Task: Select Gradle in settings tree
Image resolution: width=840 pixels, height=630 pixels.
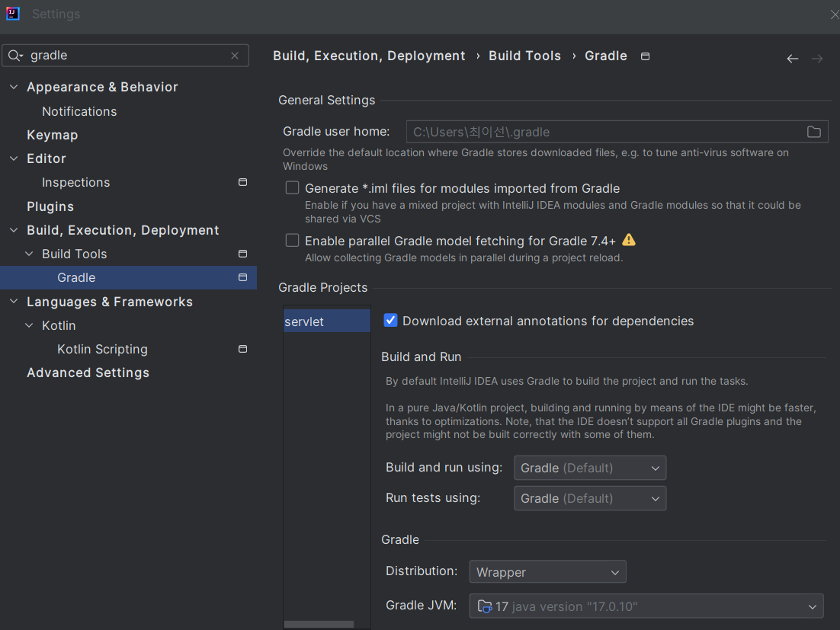Action: pyautogui.click(x=129, y=277)
